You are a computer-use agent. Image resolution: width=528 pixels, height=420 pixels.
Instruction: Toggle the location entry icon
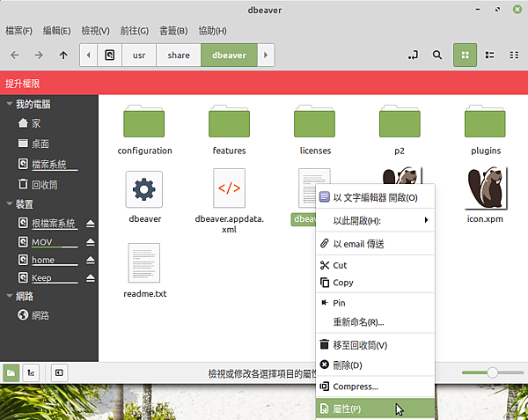pyautogui.click(x=414, y=55)
